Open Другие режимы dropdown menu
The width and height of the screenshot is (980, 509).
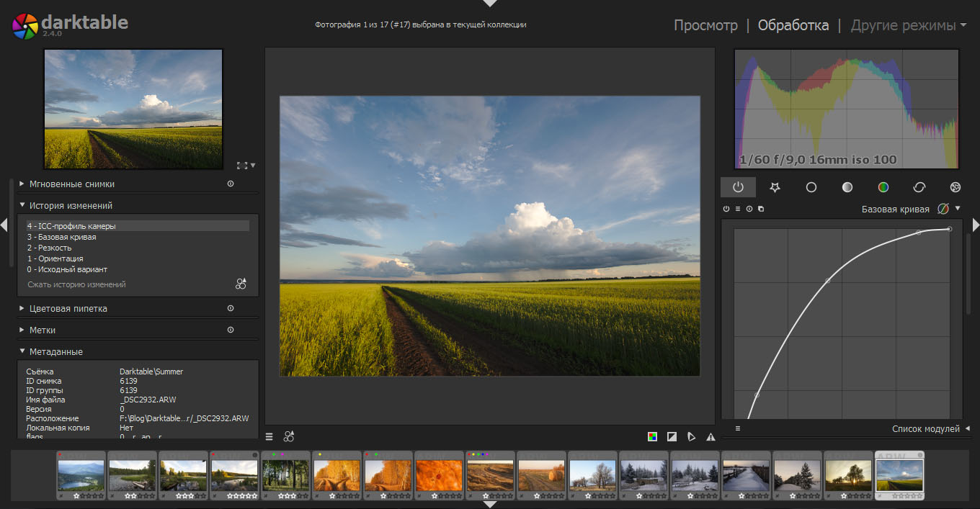click(909, 25)
